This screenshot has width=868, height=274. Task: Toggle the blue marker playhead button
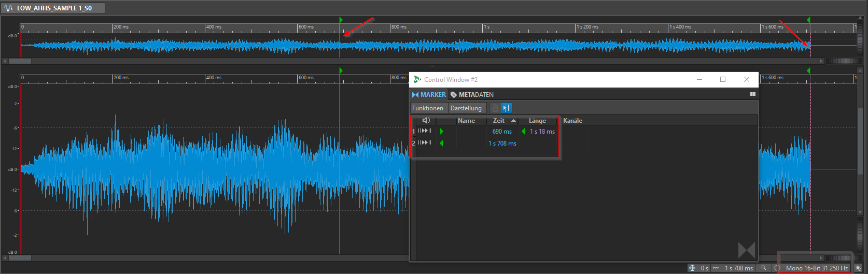[x=507, y=108]
